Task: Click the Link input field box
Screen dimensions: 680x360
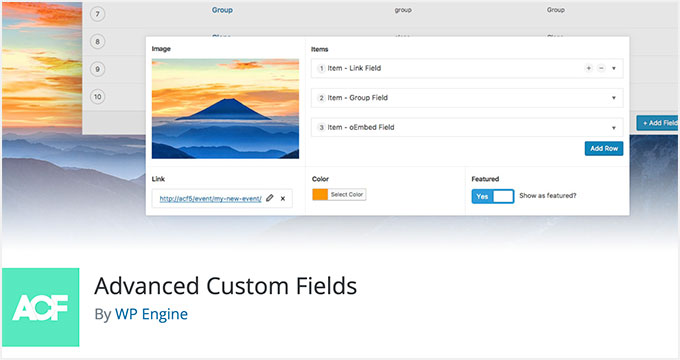Action: click(222, 198)
